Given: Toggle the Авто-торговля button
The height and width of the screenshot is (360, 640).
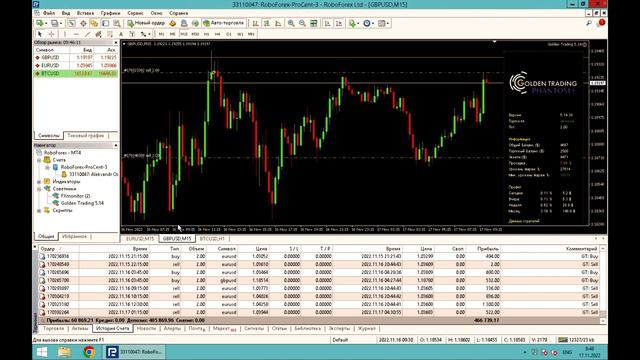Looking at the screenshot, I should 224,23.
